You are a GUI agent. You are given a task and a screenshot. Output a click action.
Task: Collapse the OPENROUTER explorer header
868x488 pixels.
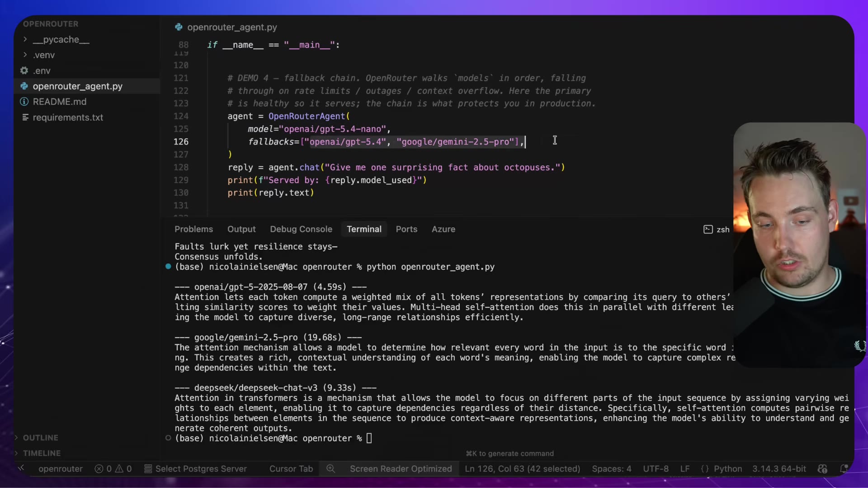51,24
